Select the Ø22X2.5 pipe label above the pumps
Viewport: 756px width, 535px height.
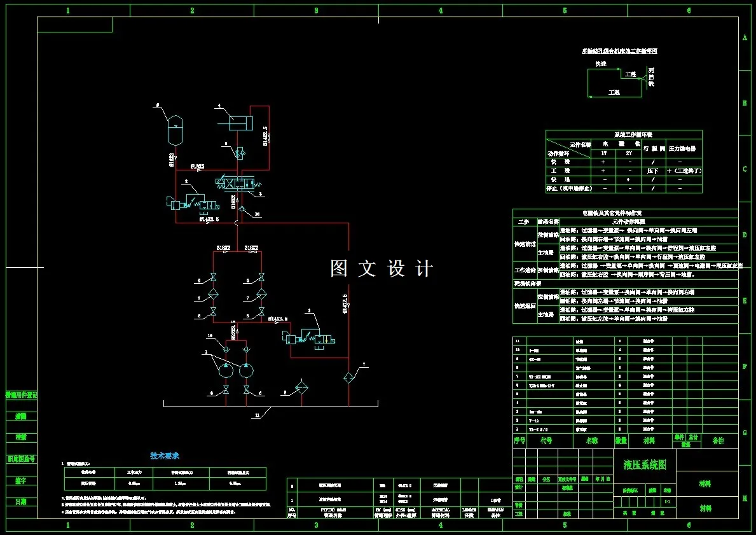point(234,330)
